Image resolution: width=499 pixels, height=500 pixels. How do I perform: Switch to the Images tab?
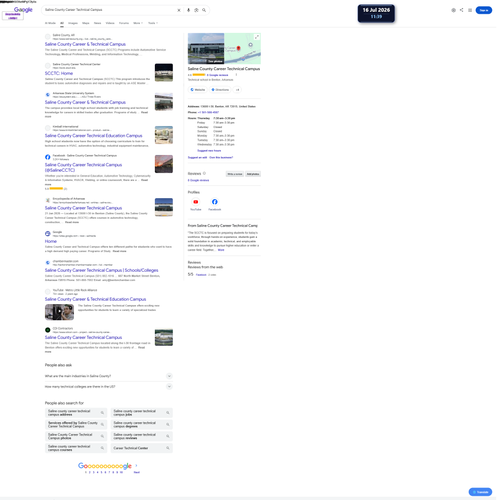pyautogui.click(x=73, y=23)
